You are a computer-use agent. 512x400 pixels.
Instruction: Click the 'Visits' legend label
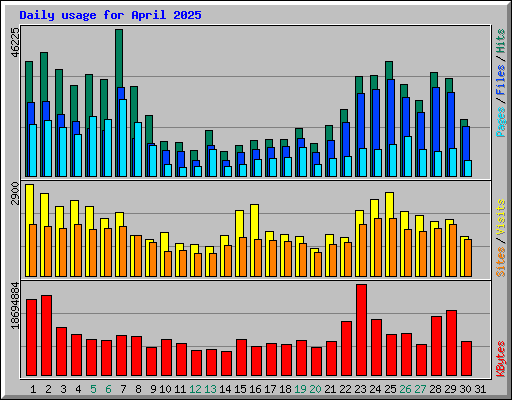pos(501,217)
